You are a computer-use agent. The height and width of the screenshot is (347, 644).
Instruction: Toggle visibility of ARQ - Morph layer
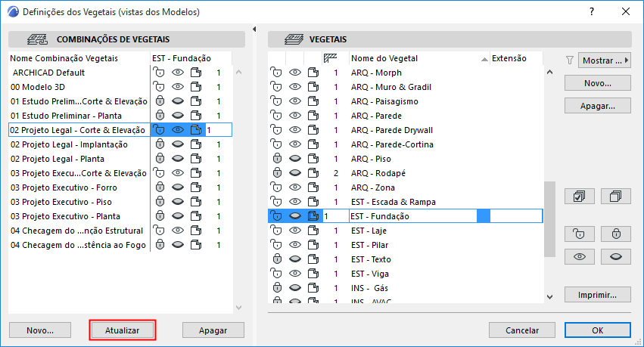click(294, 73)
